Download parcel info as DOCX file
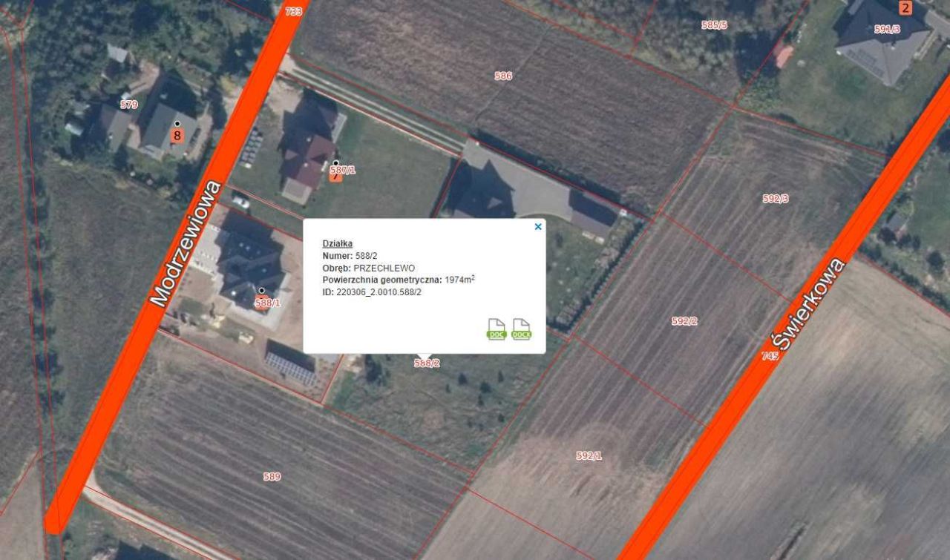 (522, 329)
